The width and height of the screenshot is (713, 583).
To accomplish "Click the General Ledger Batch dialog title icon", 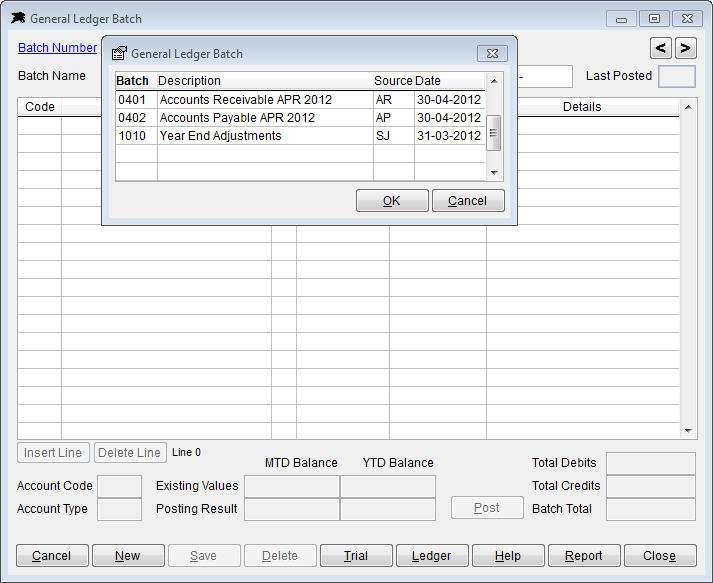I will [119, 54].
